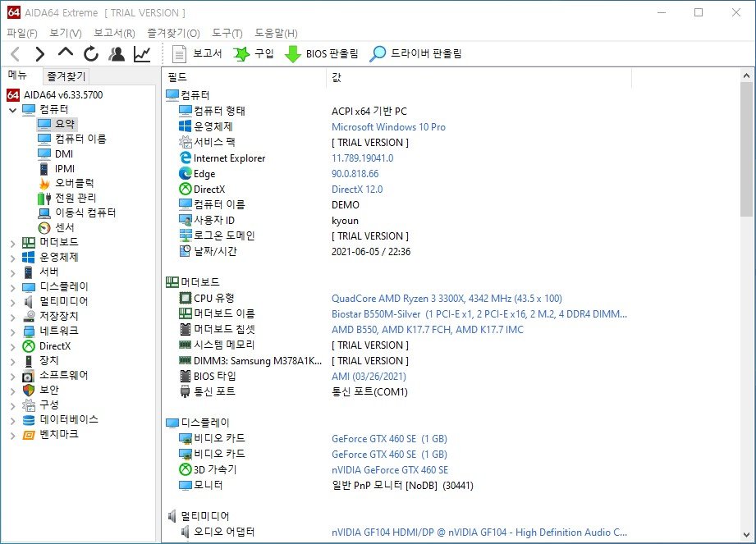The image size is (756, 544).
Task: Click the back navigation arrow
Action: 16,54
